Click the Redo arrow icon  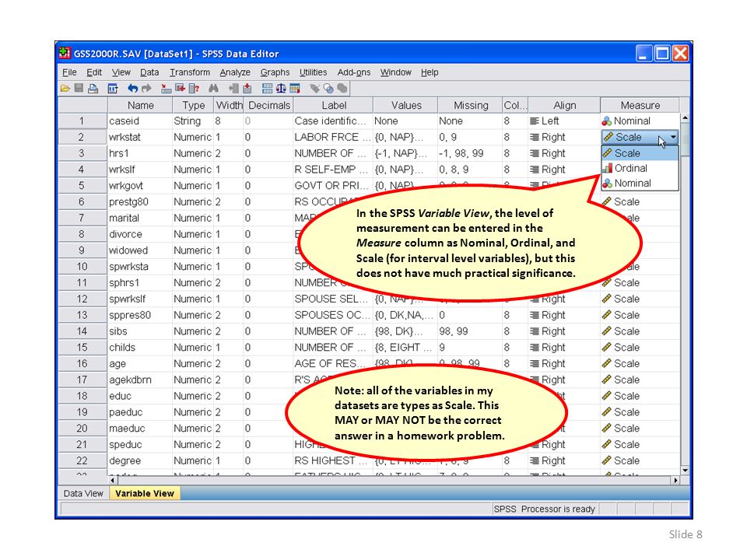coord(146,88)
